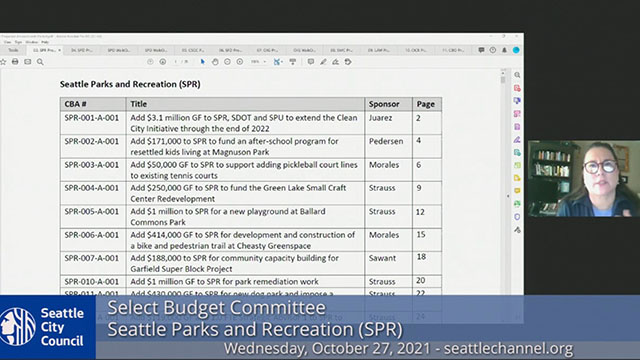Click the SPR-005-A-001 cell

click(x=93, y=217)
